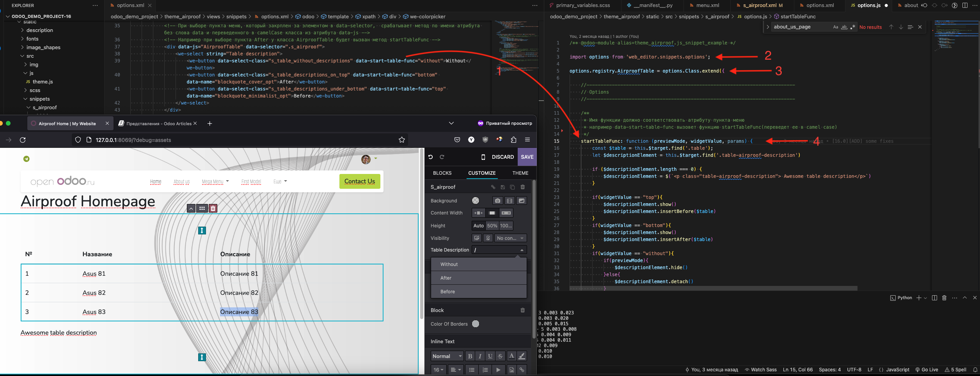Screen dimensions: 980x376
Task: Kill the terminal with trash icon
Action: 944,298
